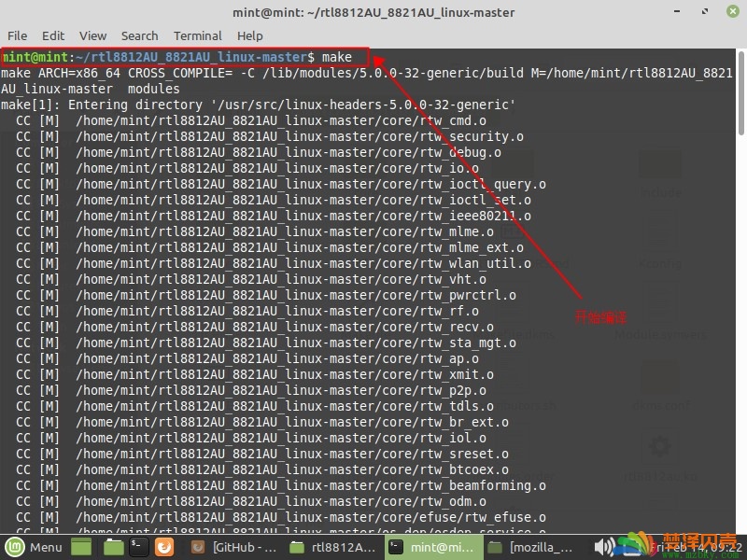Screen dimensions: 747x560
Task: Open the Terminal menu
Action: click(198, 35)
